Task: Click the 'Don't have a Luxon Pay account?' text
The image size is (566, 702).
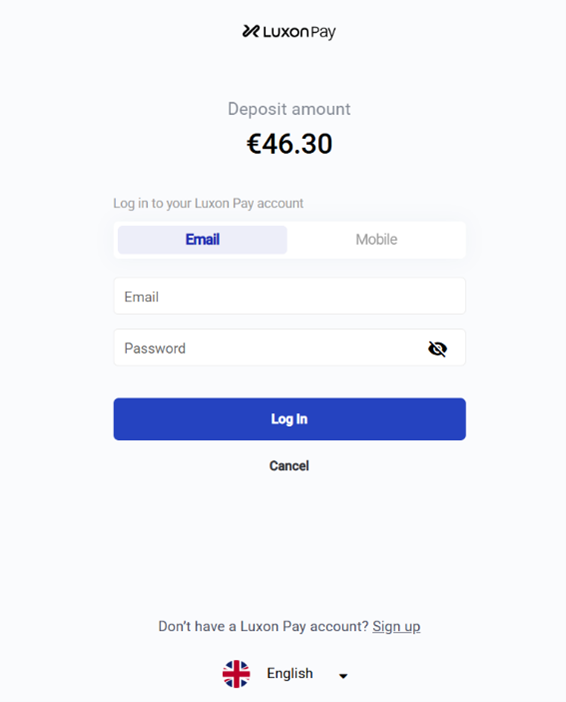Action: click(x=263, y=626)
